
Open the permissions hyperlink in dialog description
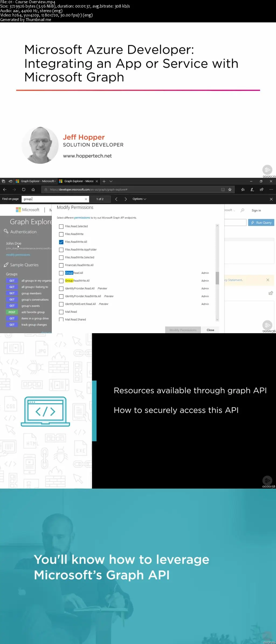tap(82, 218)
